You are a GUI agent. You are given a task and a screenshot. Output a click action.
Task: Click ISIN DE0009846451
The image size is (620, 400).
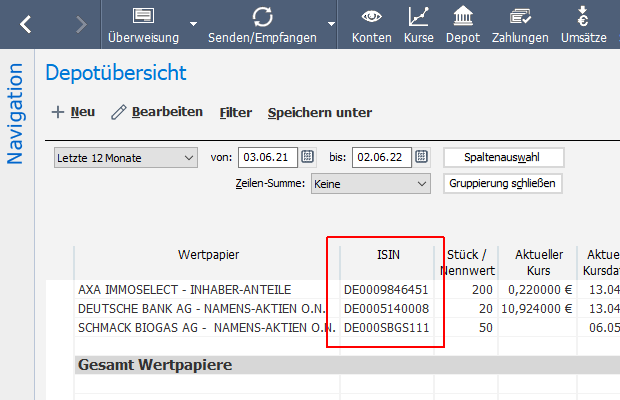[x=386, y=290]
